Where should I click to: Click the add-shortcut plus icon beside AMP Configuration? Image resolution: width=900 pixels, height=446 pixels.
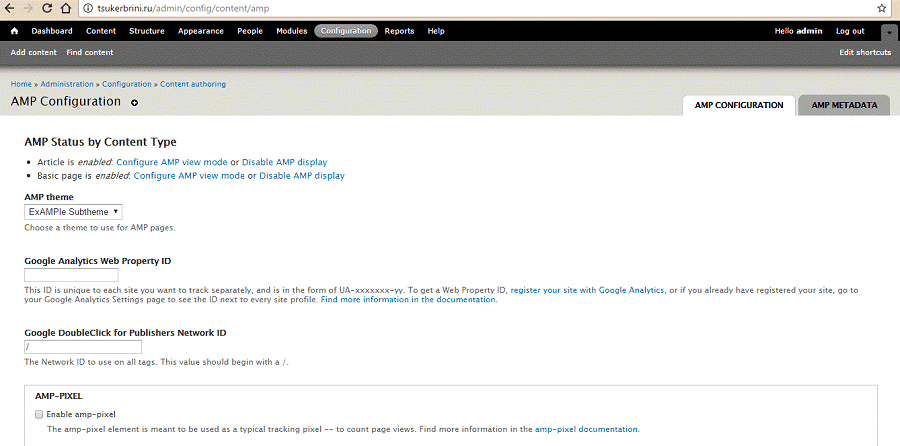click(x=135, y=103)
